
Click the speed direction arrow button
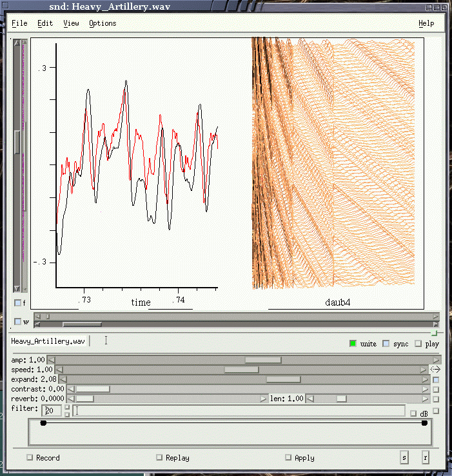point(435,370)
